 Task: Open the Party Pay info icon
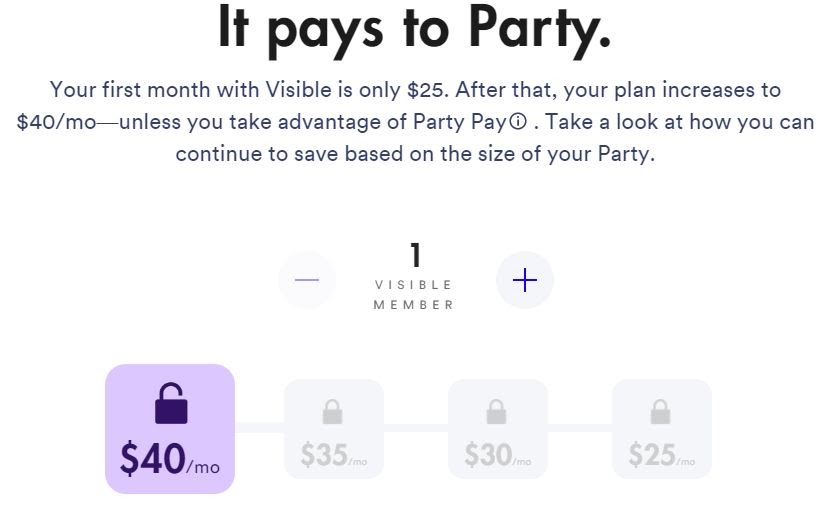[x=518, y=122]
